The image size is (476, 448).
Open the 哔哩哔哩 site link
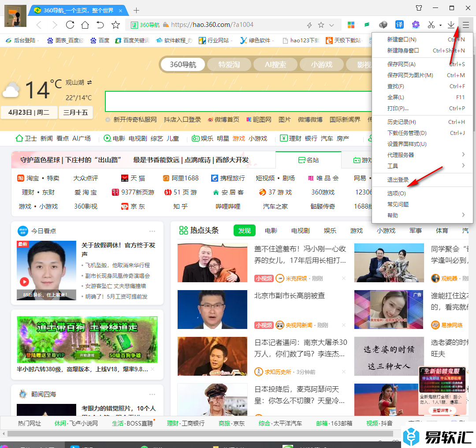[228, 206]
